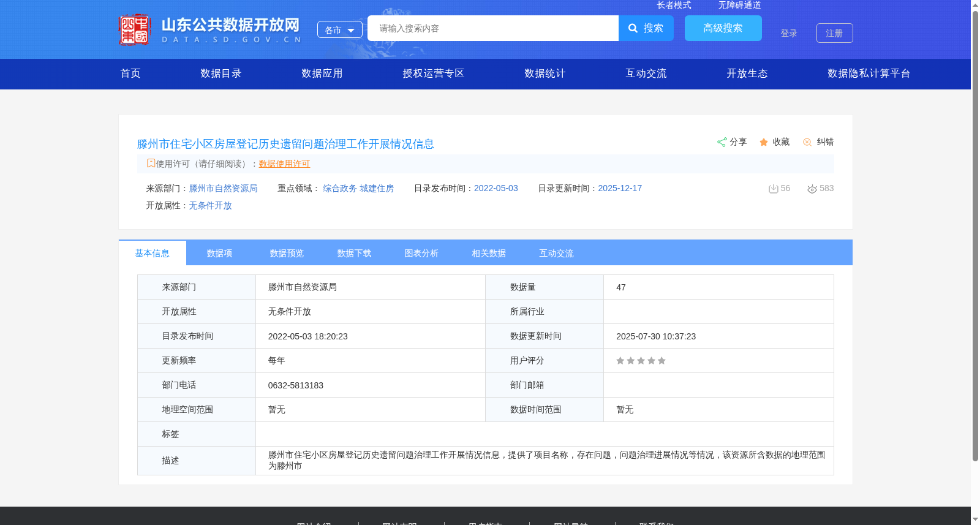Image resolution: width=980 pixels, height=525 pixels.
Task: Click the 标签 row label
Action: 170,434
